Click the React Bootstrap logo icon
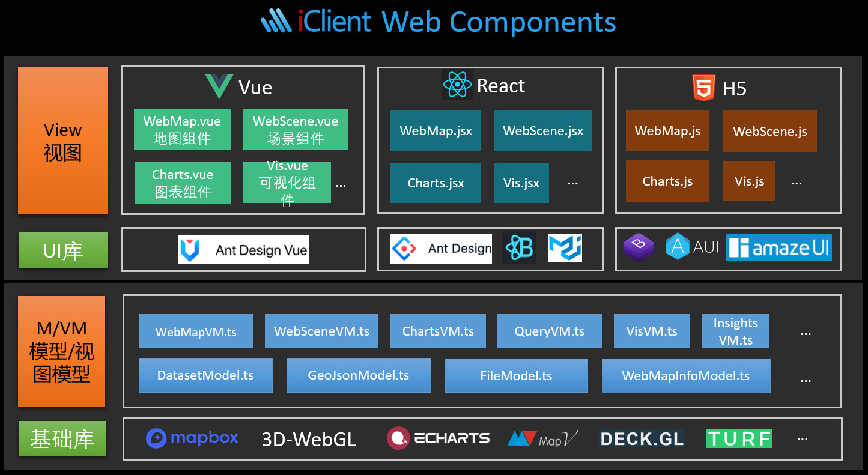Screen dimensions: 868x475 (519, 248)
